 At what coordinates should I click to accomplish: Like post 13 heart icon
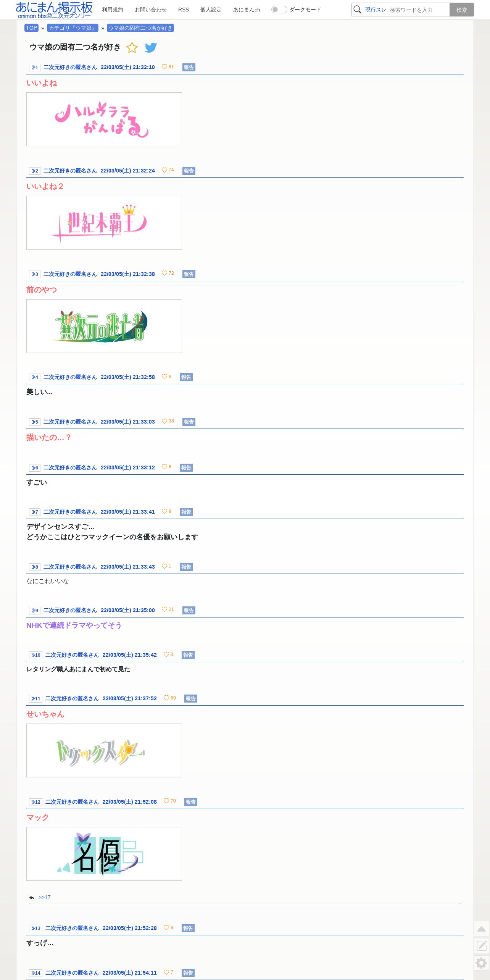pyautogui.click(x=166, y=928)
